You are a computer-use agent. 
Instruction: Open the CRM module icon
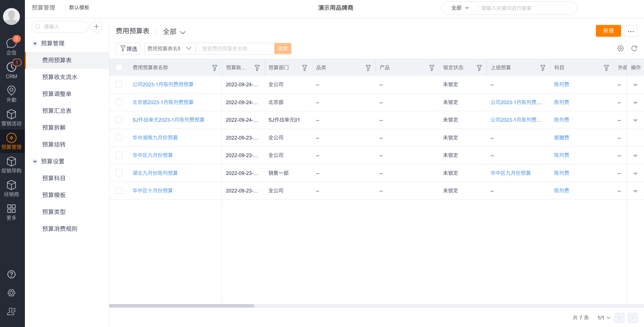[11, 70]
